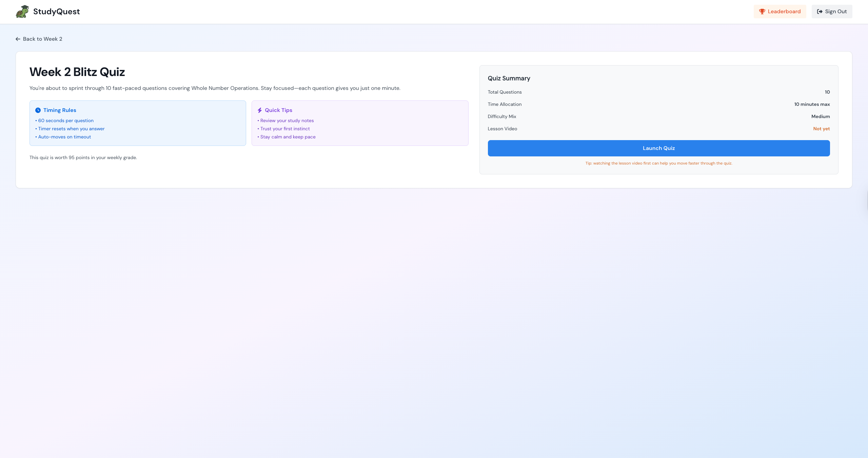Viewport: 868px width, 458px height.
Task: Click the StudyQuest brand name
Action: pyautogui.click(x=56, y=12)
